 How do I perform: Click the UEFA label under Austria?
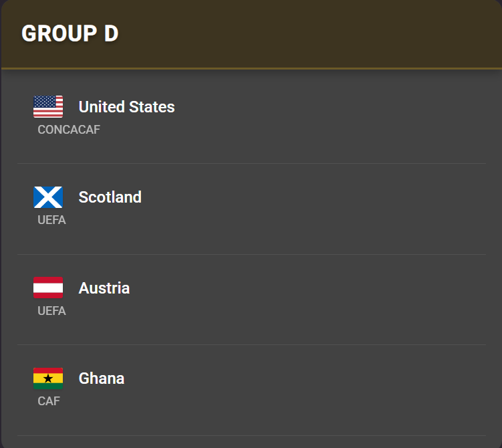(51, 311)
